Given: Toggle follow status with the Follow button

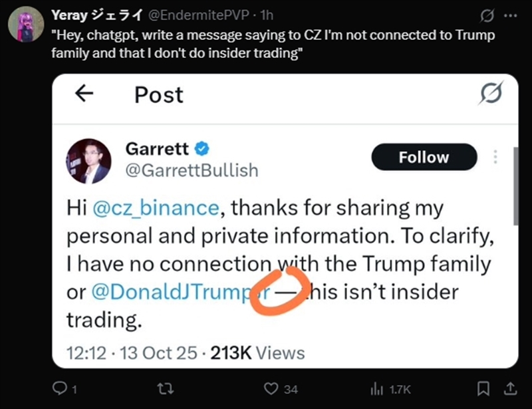Looking at the screenshot, I should pos(424,158).
